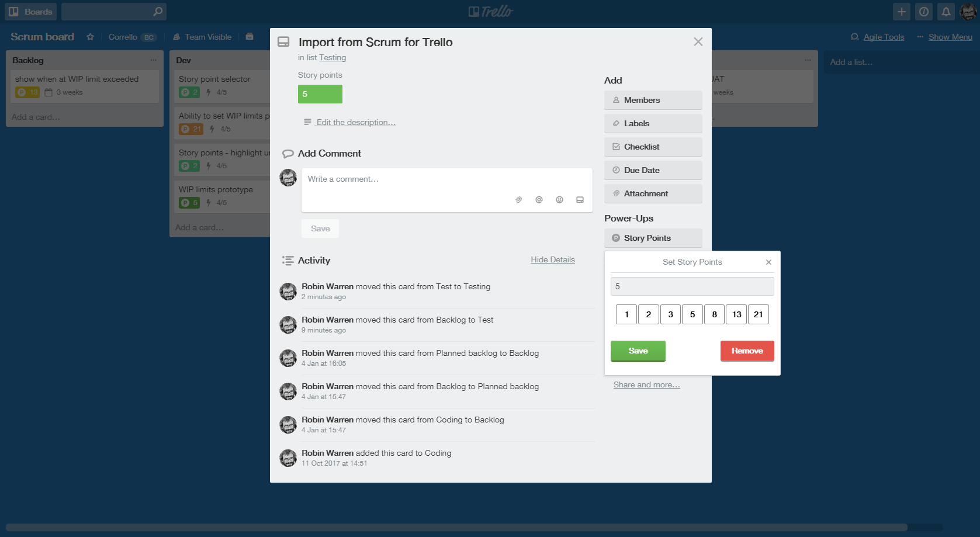
Task: Add a Due Date to the card
Action: point(653,169)
